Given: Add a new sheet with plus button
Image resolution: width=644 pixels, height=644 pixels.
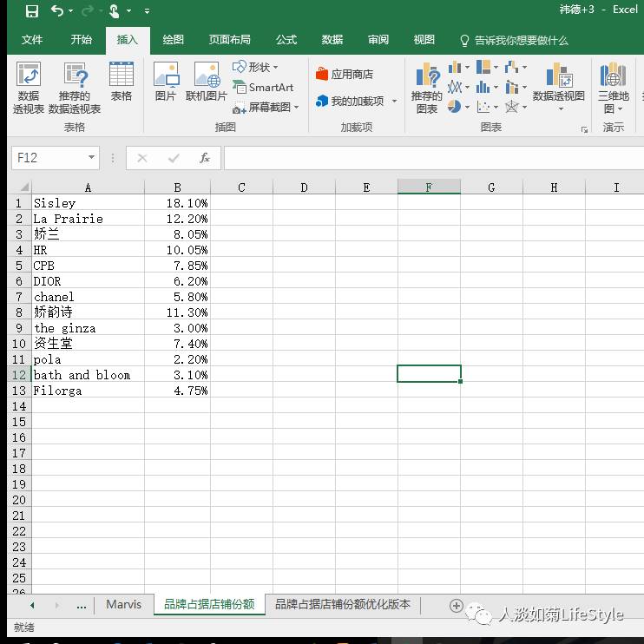Looking at the screenshot, I should click(x=457, y=606).
